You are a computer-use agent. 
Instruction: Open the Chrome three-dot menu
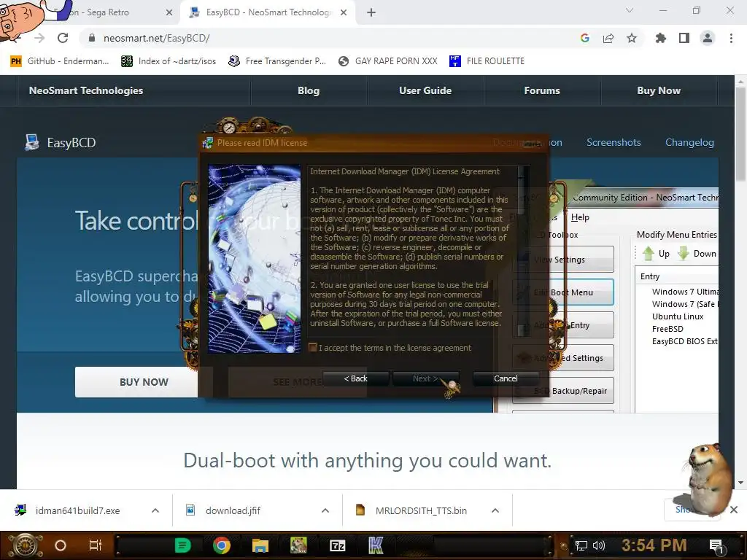coord(731,38)
